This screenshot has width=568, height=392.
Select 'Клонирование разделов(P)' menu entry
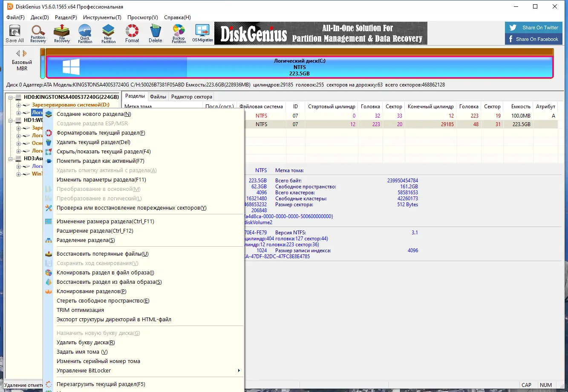click(144, 291)
